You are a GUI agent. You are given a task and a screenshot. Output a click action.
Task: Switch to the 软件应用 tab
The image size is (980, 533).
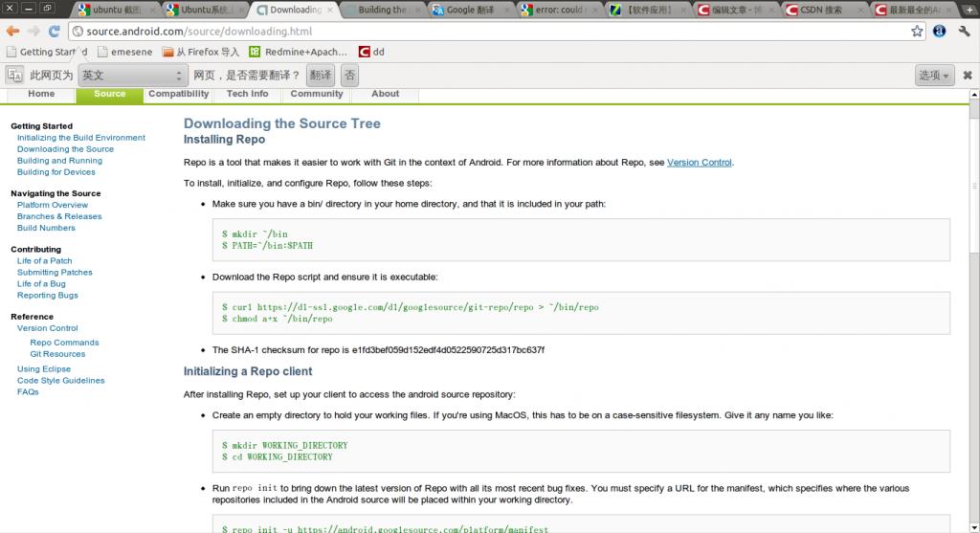(x=648, y=10)
